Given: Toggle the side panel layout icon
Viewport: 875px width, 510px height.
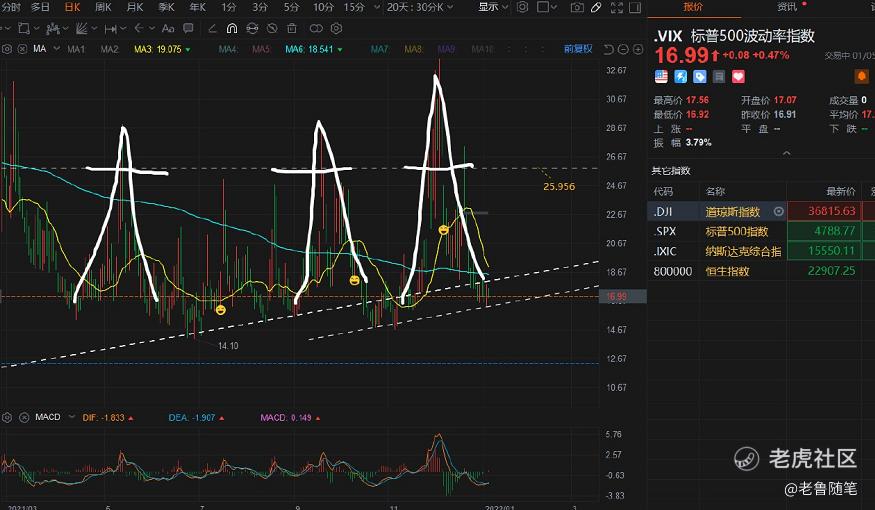Looking at the screenshot, I should coord(635,8).
